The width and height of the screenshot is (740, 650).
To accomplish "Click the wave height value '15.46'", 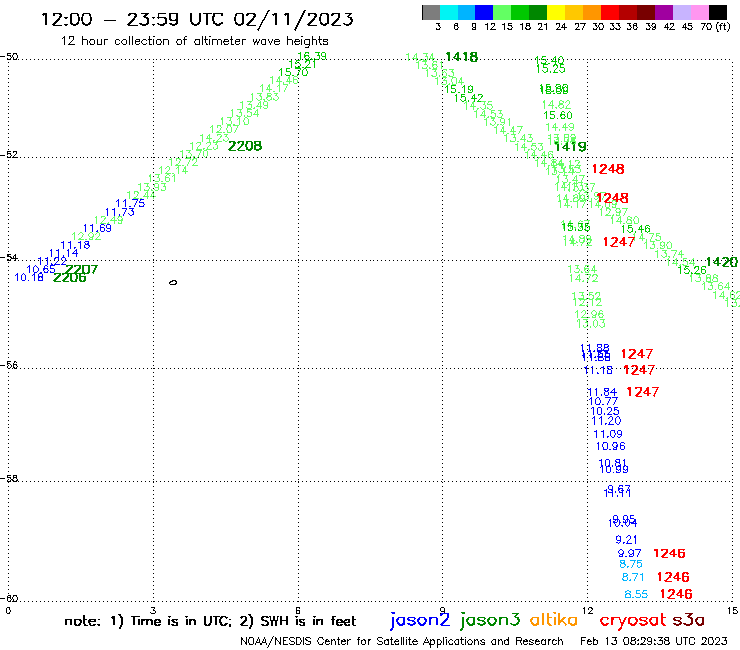I will pyautogui.click(x=636, y=229).
